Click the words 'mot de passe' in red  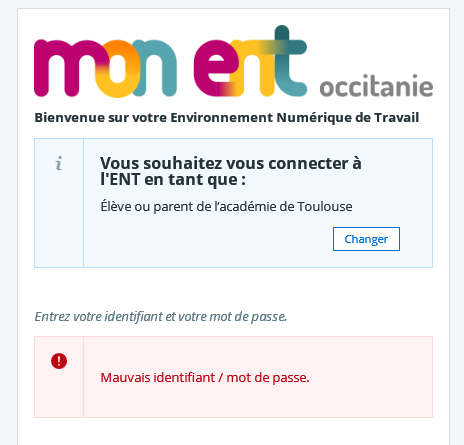(268, 378)
